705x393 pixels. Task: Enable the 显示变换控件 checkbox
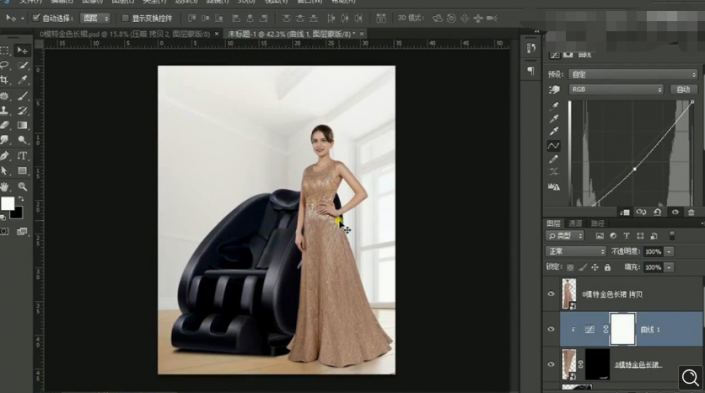(x=125, y=18)
